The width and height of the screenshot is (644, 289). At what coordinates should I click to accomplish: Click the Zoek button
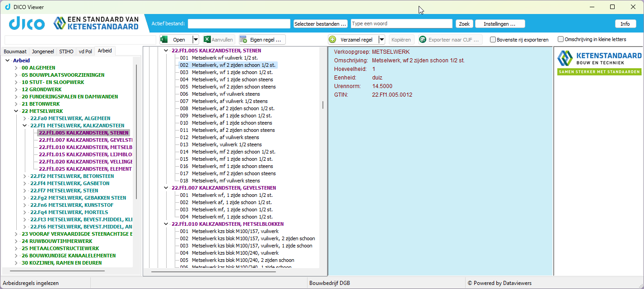(x=464, y=23)
